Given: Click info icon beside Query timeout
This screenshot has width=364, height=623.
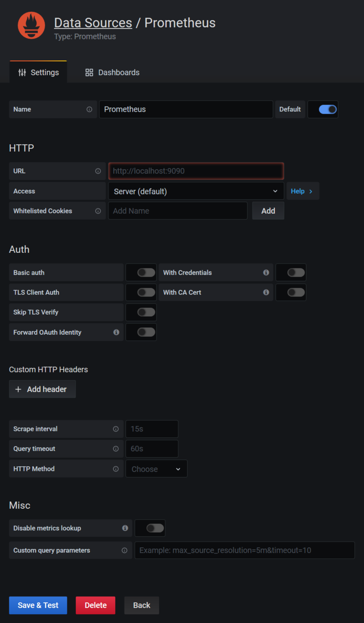Looking at the screenshot, I should (116, 449).
